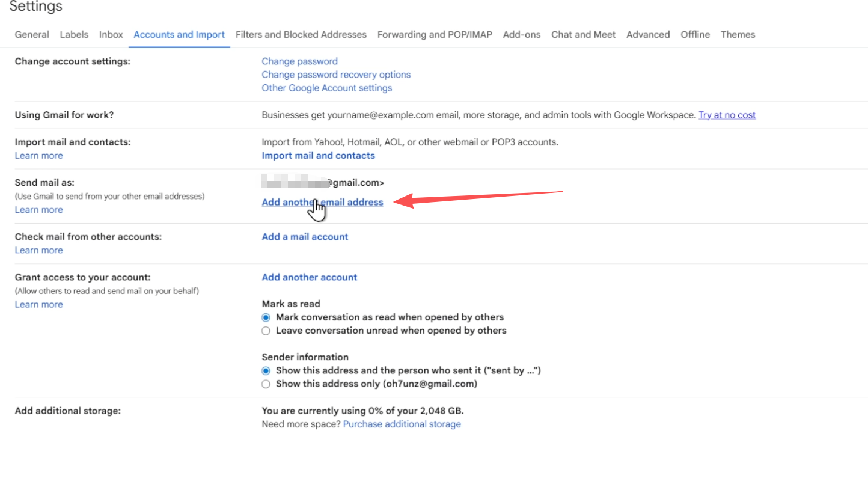Click 'Add another account' delegation link
The height and width of the screenshot is (496, 868).
pyautogui.click(x=309, y=277)
